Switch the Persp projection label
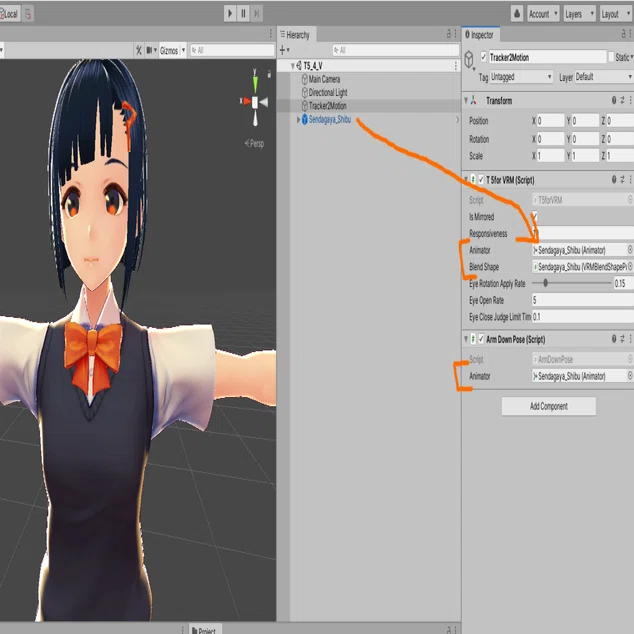634x634 pixels. (254, 143)
